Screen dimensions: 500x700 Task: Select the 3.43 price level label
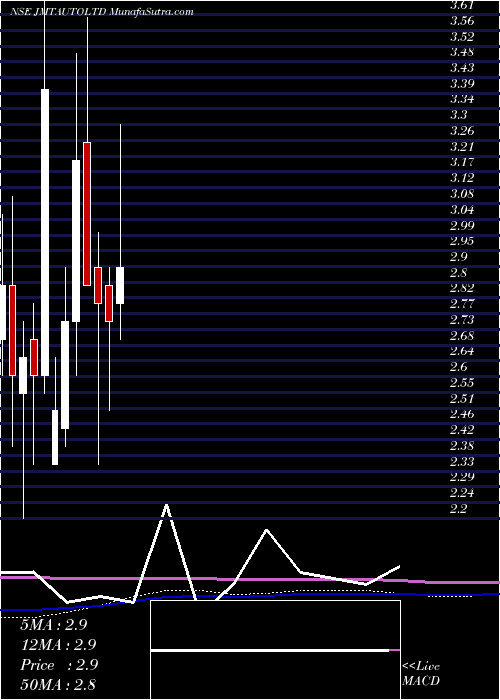pyautogui.click(x=462, y=68)
